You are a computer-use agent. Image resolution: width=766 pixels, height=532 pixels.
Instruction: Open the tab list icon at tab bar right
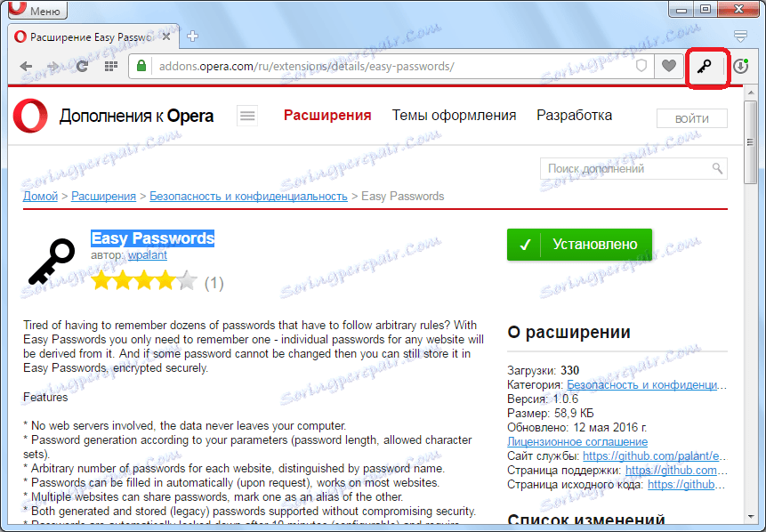tap(740, 34)
